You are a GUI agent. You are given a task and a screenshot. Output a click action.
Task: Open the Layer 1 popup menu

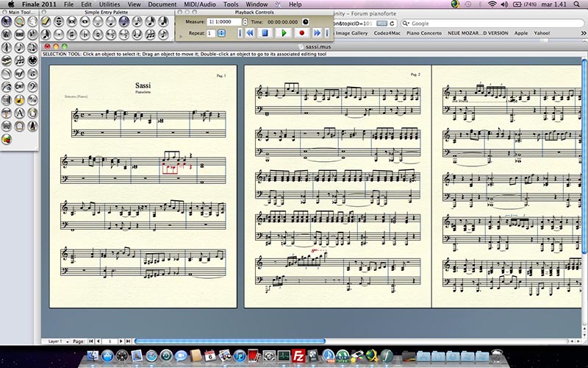[x=59, y=342]
